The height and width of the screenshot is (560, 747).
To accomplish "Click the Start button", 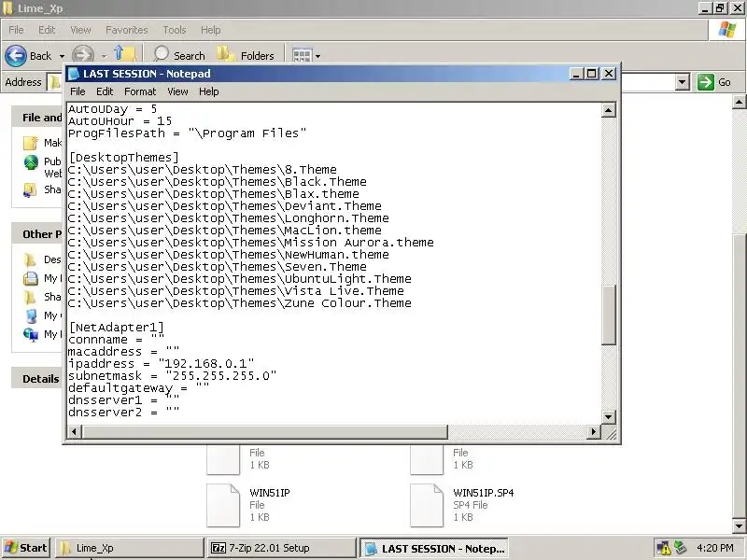I will (x=26, y=548).
